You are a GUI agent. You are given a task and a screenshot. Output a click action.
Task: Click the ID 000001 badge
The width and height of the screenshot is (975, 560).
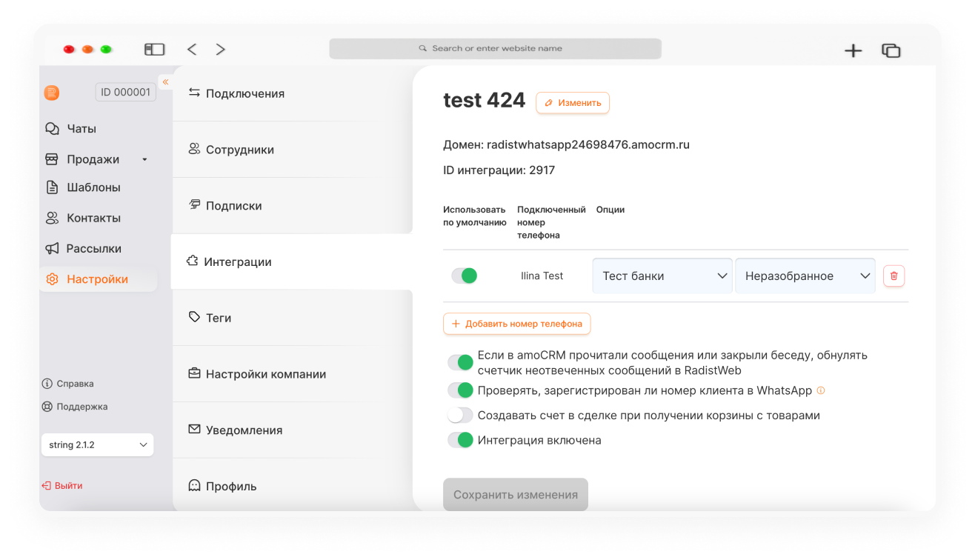click(125, 93)
